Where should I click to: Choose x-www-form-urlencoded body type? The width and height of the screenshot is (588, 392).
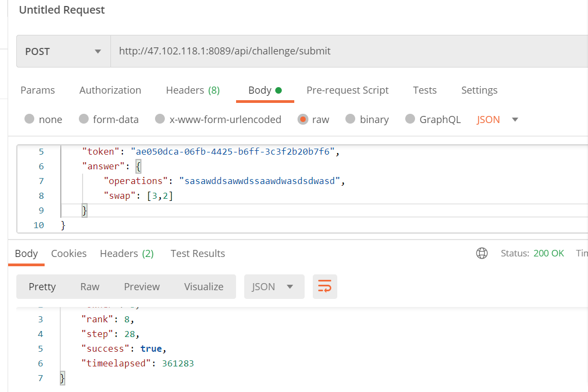(160, 119)
